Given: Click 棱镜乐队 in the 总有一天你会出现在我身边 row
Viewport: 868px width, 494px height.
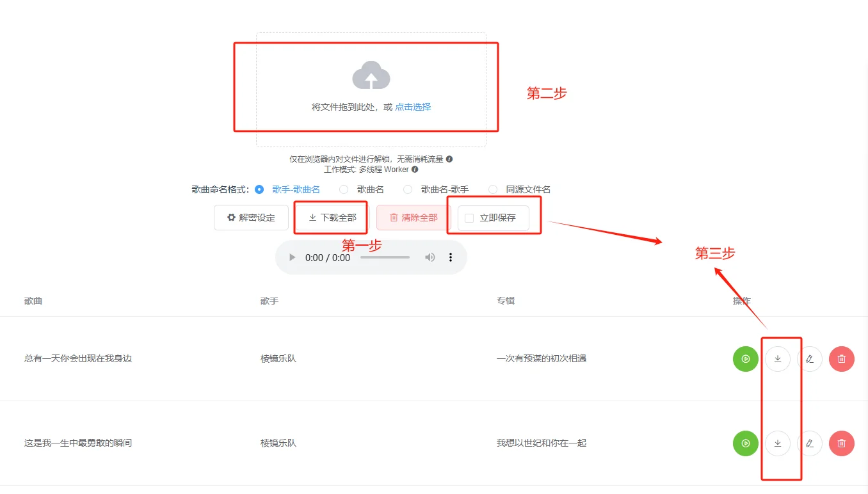Looking at the screenshot, I should pos(278,358).
